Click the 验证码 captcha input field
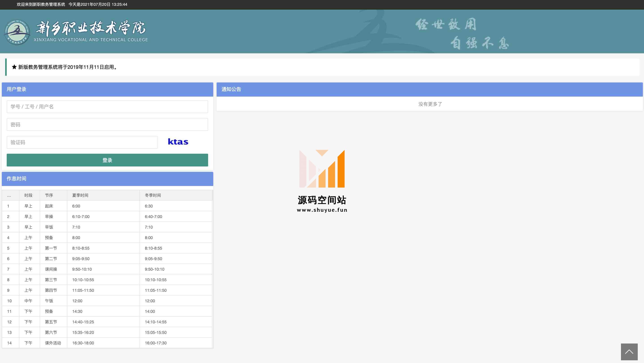The image size is (644, 363). 82,142
